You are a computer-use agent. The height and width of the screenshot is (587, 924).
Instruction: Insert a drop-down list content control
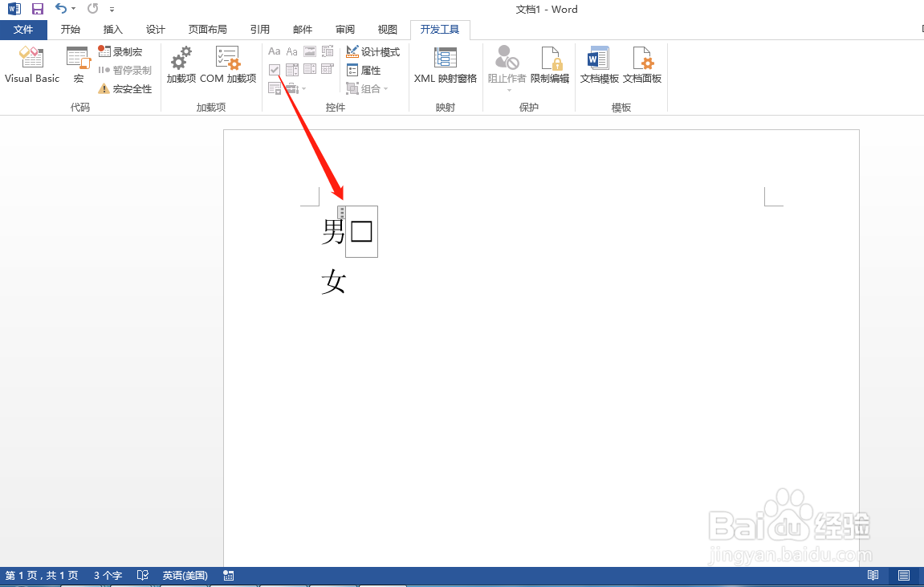[310, 70]
